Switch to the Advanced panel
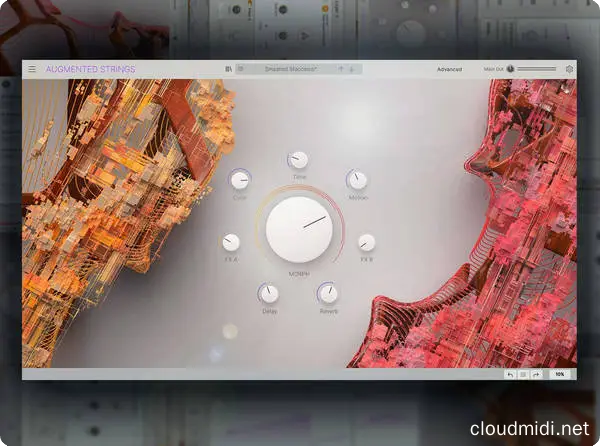This screenshot has height=446, width=600. (449, 70)
